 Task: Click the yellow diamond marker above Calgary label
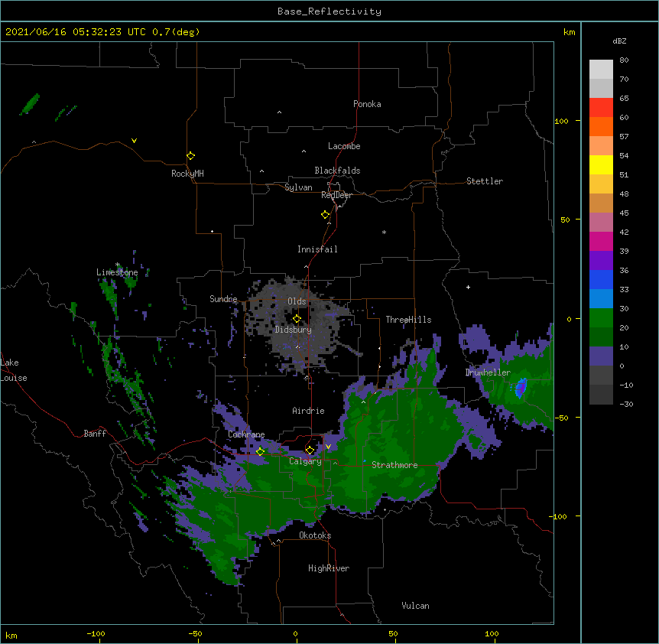pyautogui.click(x=310, y=450)
